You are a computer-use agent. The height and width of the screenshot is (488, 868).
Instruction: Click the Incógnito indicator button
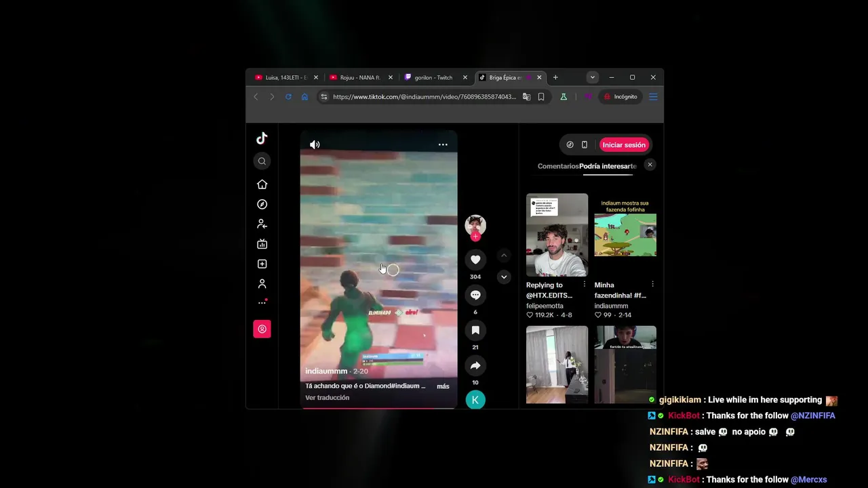pos(620,97)
